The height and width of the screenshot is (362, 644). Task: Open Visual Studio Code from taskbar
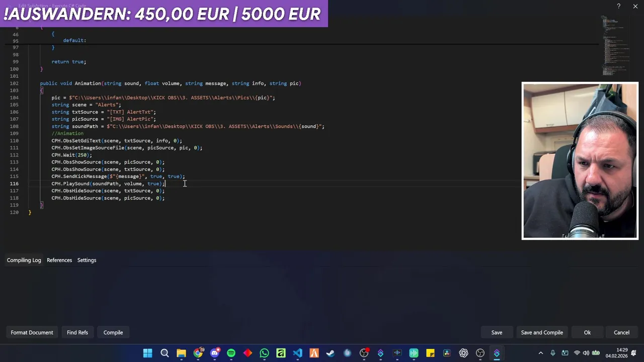(297, 353)
